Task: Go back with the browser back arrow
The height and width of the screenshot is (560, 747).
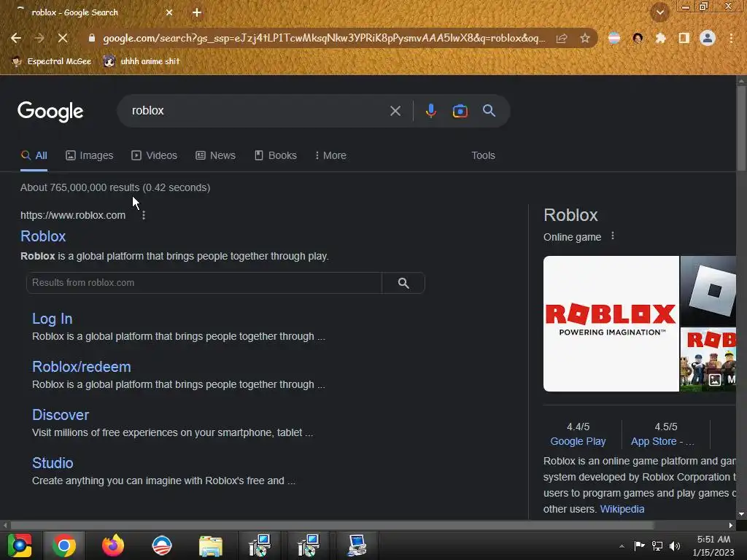Action: point(16,38)
